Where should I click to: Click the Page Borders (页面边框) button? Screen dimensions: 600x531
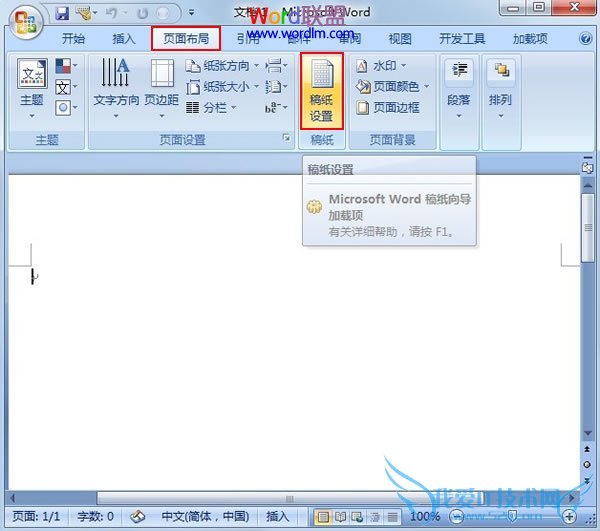388,108
